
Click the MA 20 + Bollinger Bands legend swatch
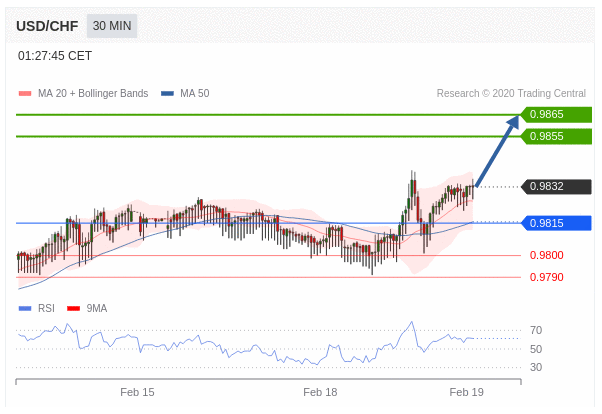click(25, 93)
